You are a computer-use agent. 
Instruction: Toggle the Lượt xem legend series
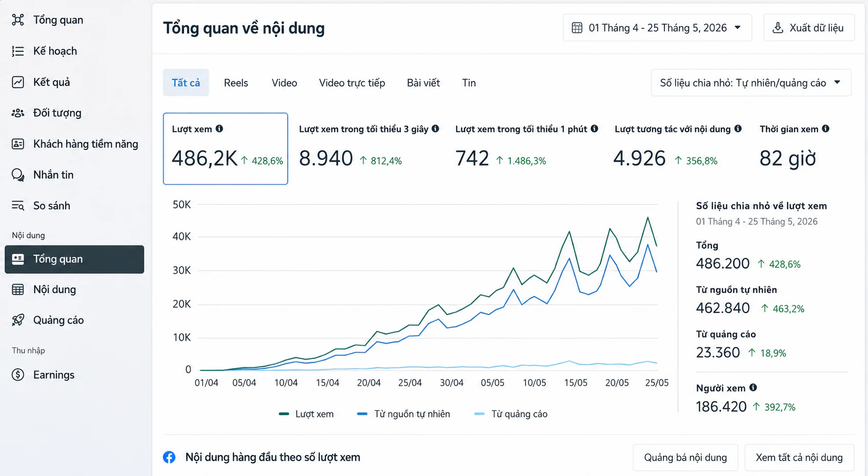pyautogui.click(x=306, y=414)
